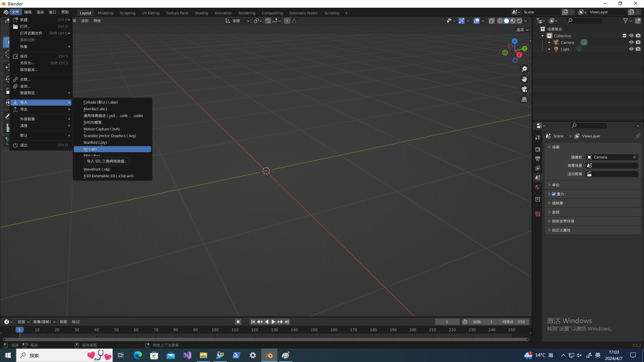Click the Windows Start button
Viewport: 644px width, 362px height.
click(8, 355)
